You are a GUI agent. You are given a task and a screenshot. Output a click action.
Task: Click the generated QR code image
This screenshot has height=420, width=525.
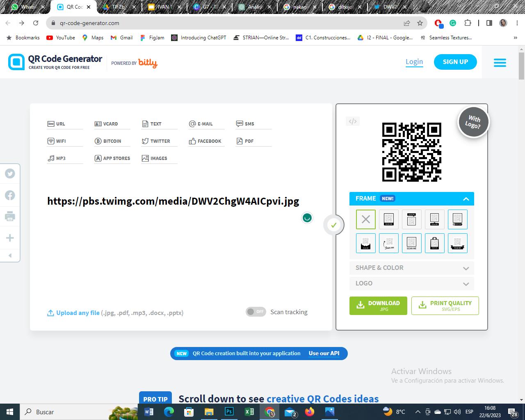tap(412, 152)
